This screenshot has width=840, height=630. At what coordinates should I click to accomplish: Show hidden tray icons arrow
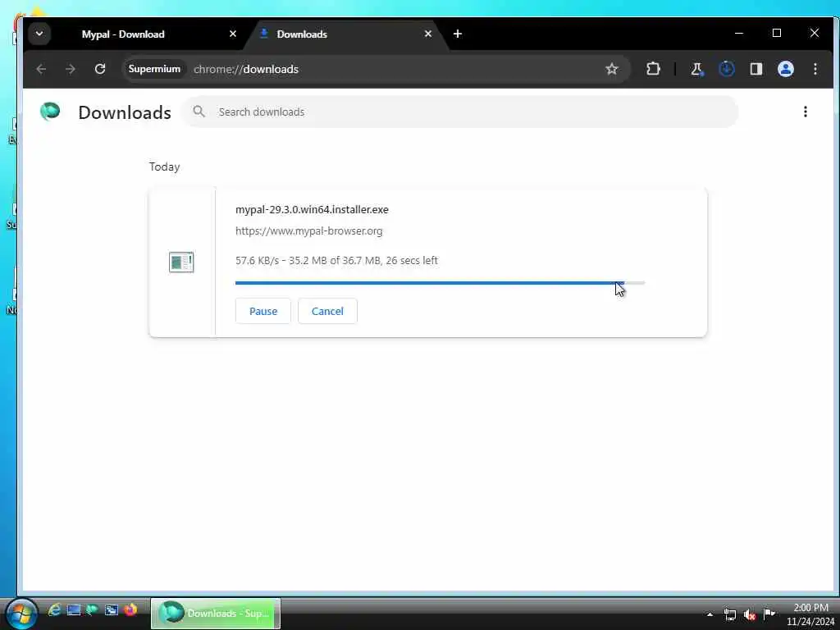click(710, 614)
